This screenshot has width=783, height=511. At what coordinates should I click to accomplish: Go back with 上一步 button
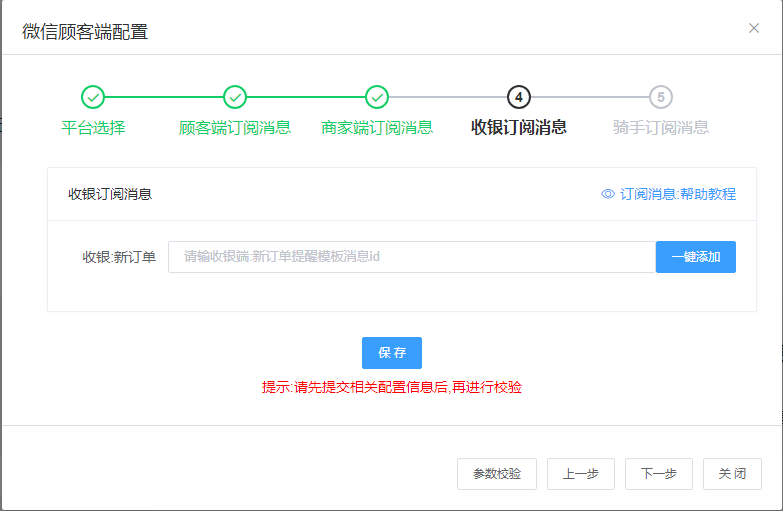581,474
